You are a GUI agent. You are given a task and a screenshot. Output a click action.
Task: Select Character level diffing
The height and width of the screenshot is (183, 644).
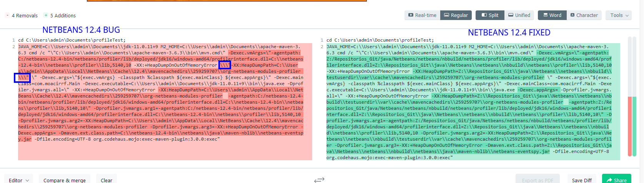pyautogui.click(x=584, y=15)
